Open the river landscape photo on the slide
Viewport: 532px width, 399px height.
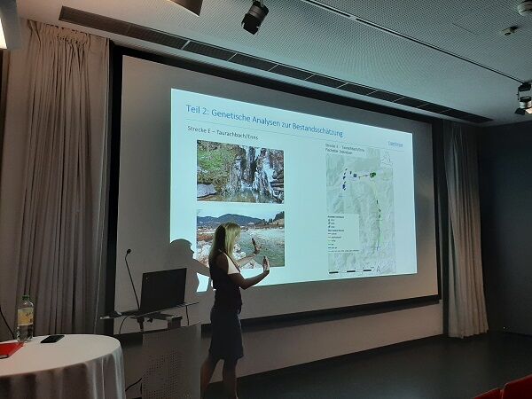[240, 237]
